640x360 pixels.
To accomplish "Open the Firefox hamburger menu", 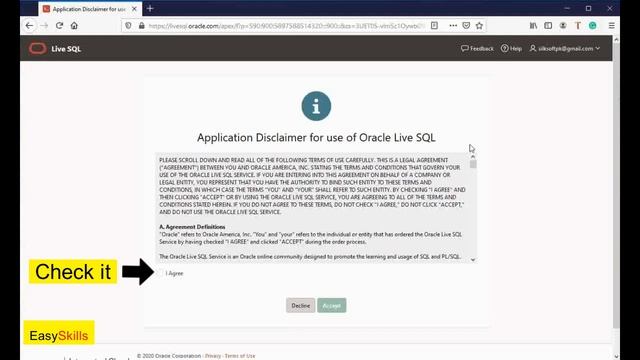I will pos(611,25).
